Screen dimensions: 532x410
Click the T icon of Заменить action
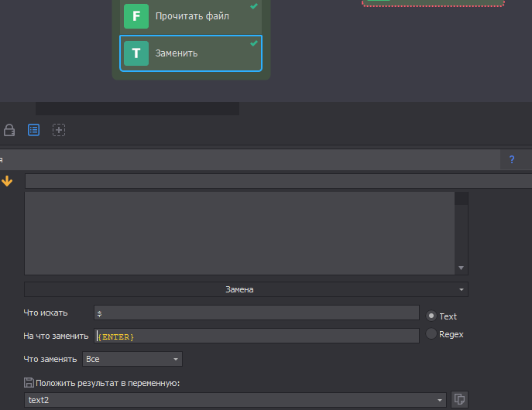tap(136, 53)
